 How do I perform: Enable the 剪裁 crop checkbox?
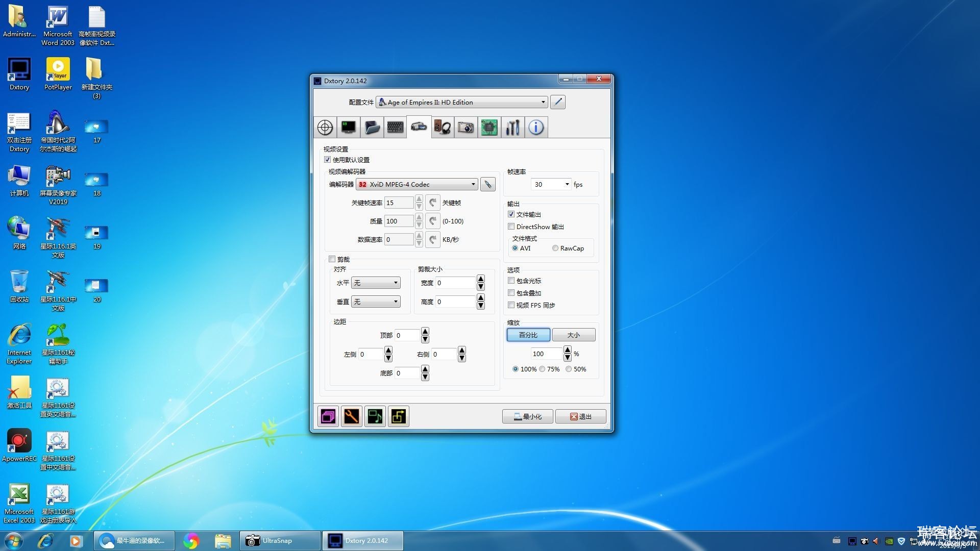pos(332,259)
